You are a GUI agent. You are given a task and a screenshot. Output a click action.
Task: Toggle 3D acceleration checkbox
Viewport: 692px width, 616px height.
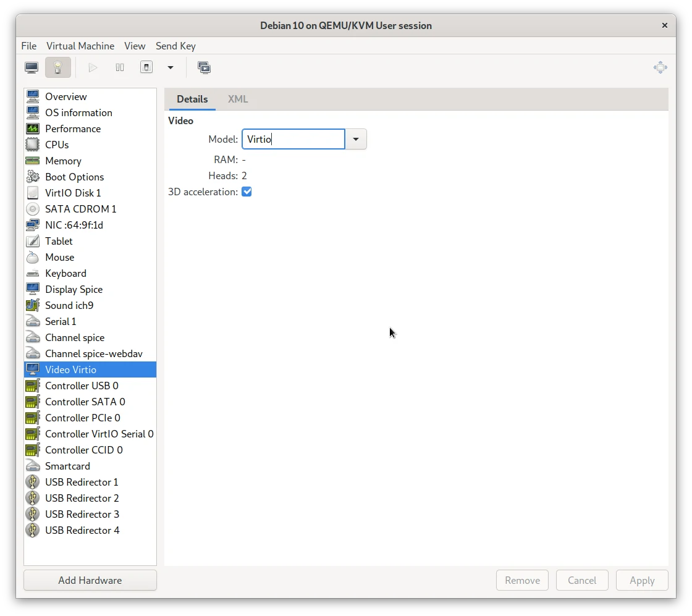[247, 192]
